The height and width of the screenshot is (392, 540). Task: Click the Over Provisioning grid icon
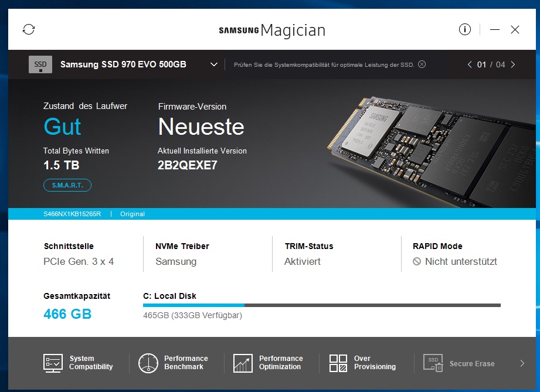(x=338, y=363)
